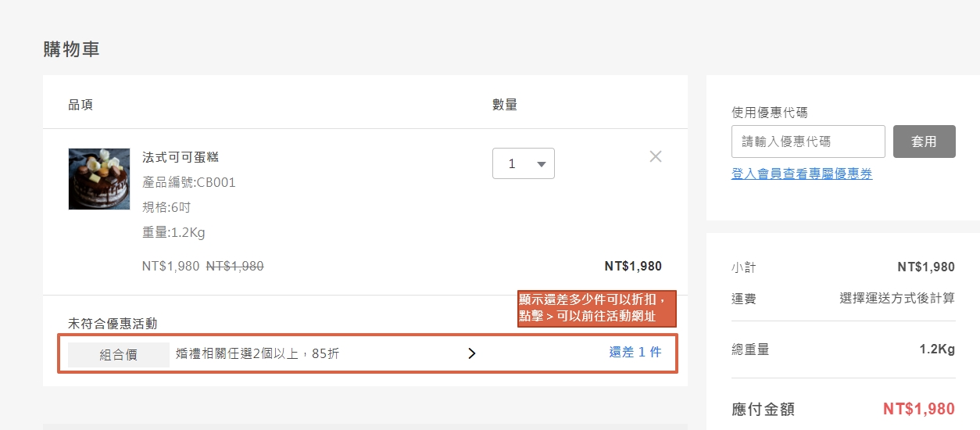Remove the 法式可可蛋糕 item with the X icon
The width and height of the screenshot is (980, 430).
[656, 156]
